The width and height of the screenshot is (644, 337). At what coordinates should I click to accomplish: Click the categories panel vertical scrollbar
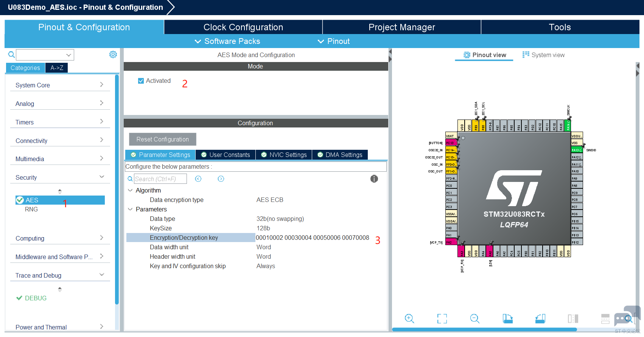pos(117,189)
